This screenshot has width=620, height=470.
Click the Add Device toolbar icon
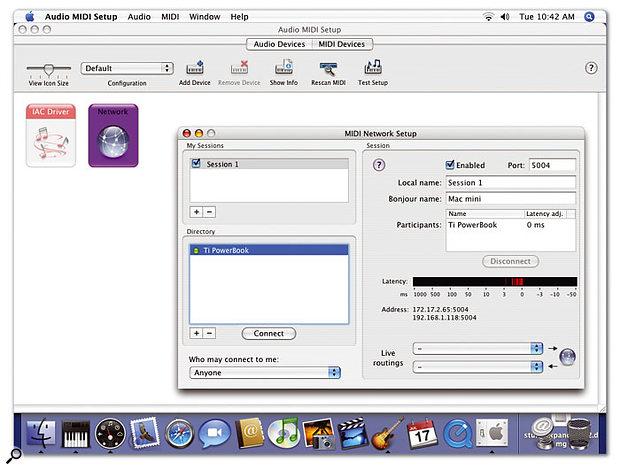click(x=195, y=68)
